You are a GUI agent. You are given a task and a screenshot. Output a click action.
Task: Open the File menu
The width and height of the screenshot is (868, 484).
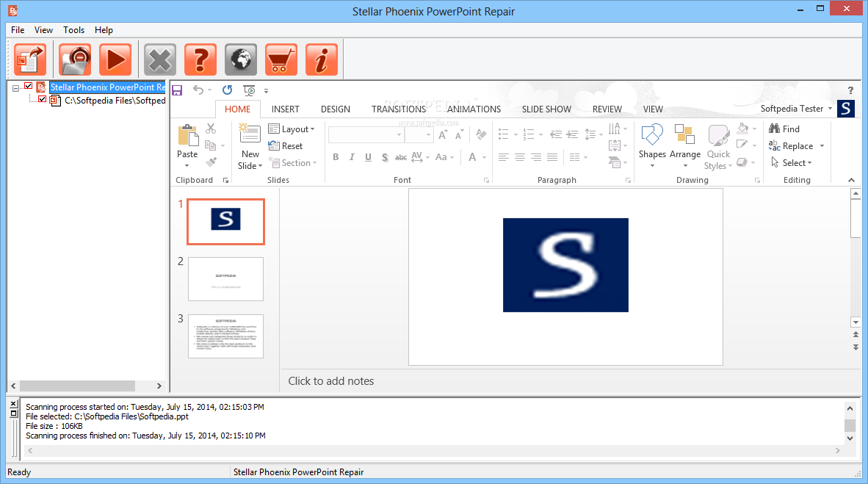pos(18,30)
